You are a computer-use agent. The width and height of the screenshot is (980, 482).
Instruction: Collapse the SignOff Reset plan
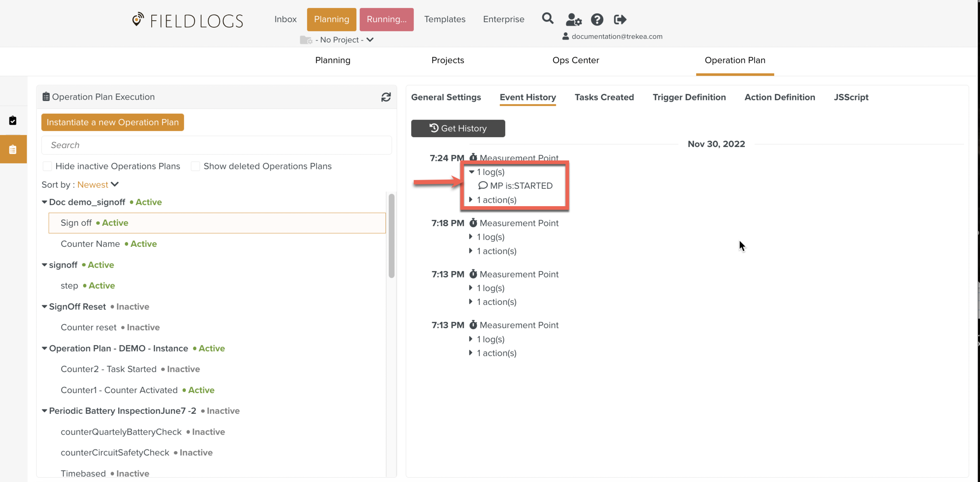coord(44,306)
